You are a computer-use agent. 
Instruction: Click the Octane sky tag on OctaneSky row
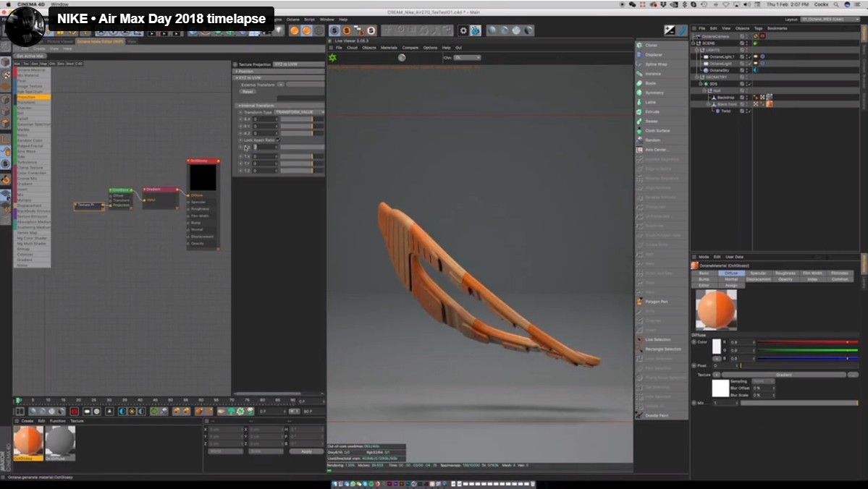click(756, 70)
